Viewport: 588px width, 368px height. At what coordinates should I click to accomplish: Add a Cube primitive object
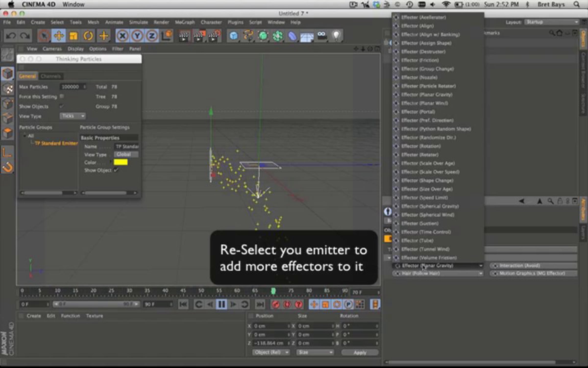click(x=233, y=36)
